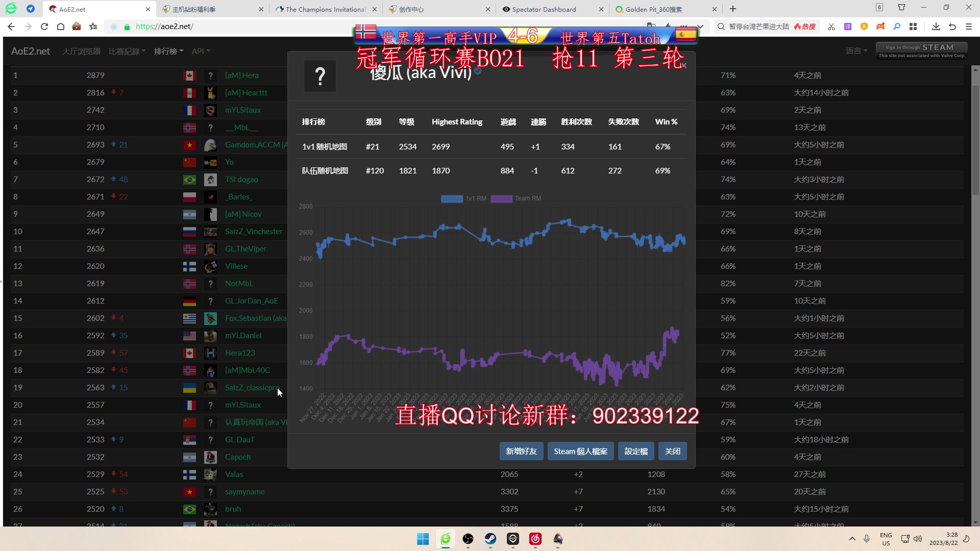The width and height of the screenshot is (980, 551).
Task: Open Steam from the taskbar
Action: point(491,539)
